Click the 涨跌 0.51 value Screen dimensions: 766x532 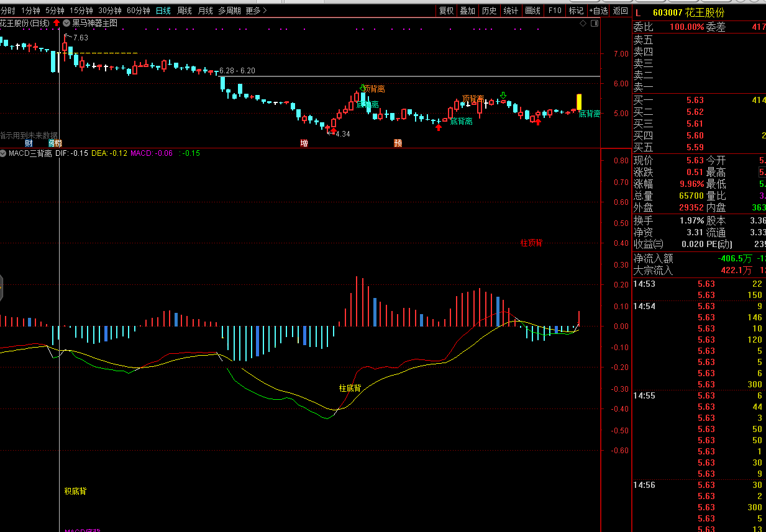pyautogui.click(x=695, y=173)
